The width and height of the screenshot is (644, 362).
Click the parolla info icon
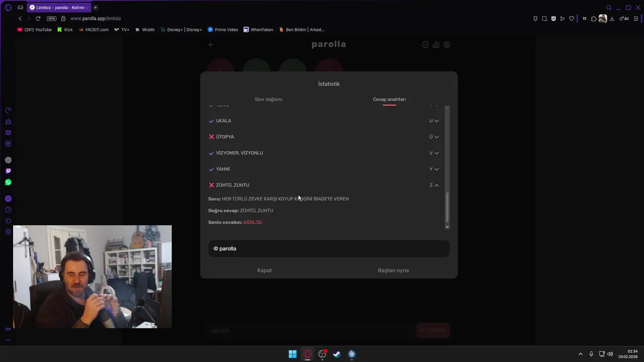(x=425, y=45)
